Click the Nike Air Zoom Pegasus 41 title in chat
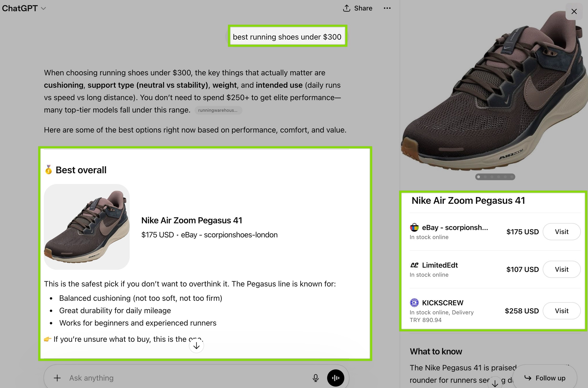Image resolution: width=588 pixels, height=388 pixels. pyautogui.click(x=192, y=220)
